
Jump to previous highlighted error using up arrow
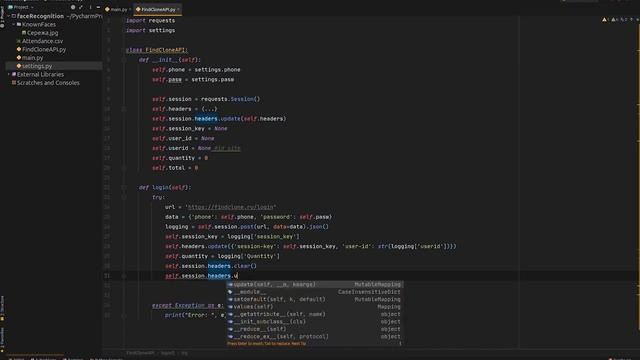click(631, 20)
